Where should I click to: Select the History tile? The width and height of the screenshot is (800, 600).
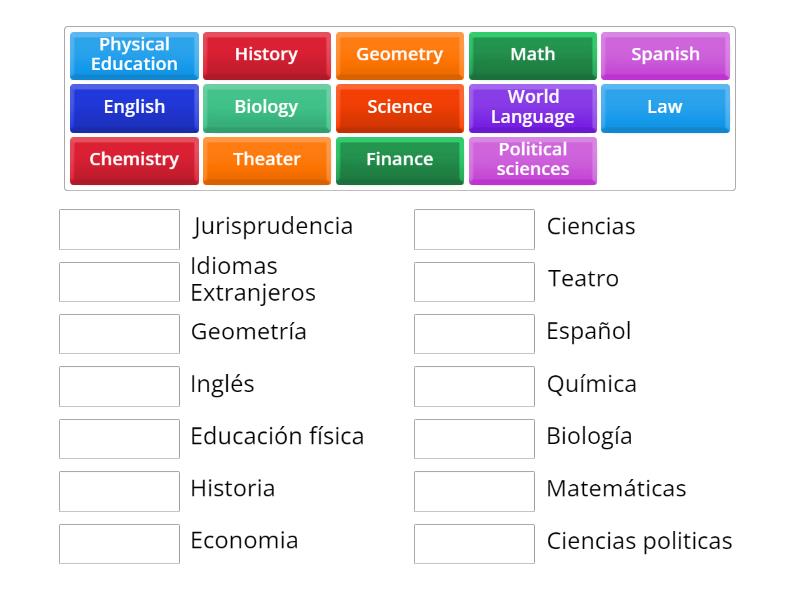point(267,55)
